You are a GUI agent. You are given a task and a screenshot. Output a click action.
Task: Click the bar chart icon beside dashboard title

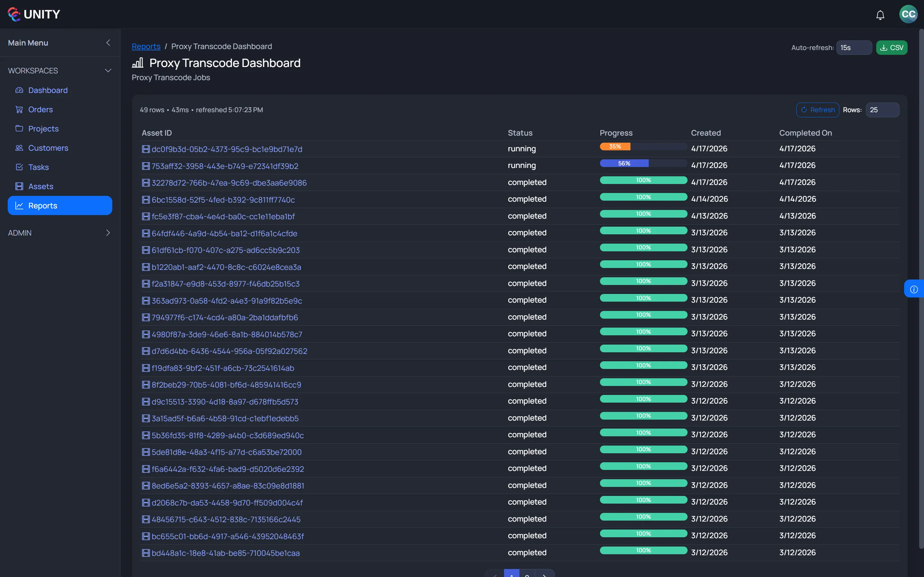coord(137,63)
